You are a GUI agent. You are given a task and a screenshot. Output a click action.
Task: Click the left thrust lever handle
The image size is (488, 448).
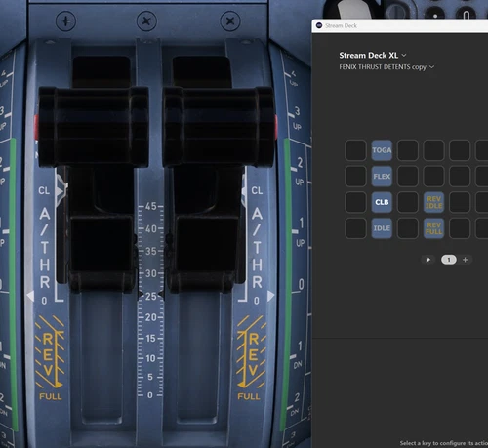94,127
